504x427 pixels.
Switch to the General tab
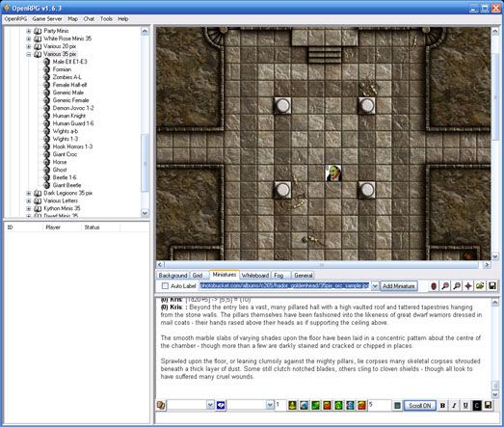304,276
